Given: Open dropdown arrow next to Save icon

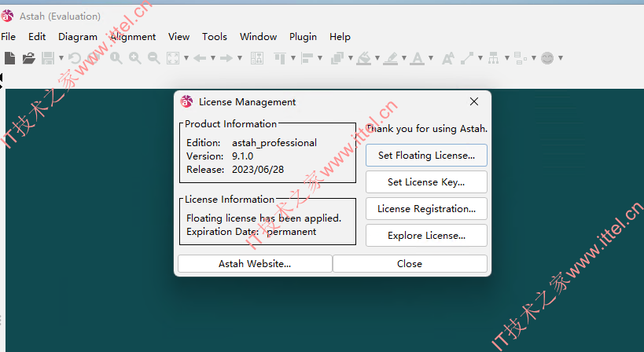Looking at the screenshot, I should (61, 58).
